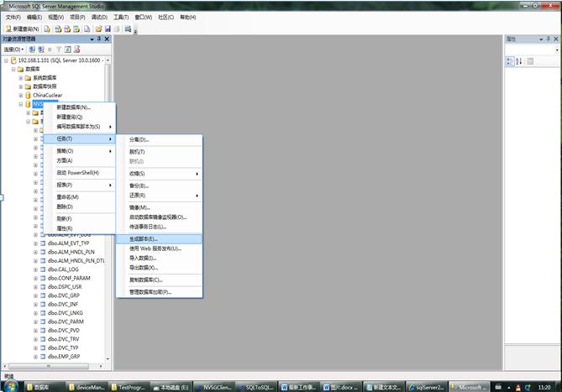Screen dimensions: 562x392
Task: Select the dbo.EMP_GRP table
Action: tap(64, 357)
